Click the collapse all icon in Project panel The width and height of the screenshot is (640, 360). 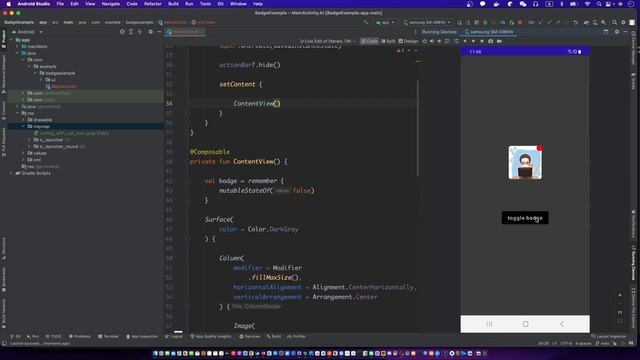[x=140, y=31]
